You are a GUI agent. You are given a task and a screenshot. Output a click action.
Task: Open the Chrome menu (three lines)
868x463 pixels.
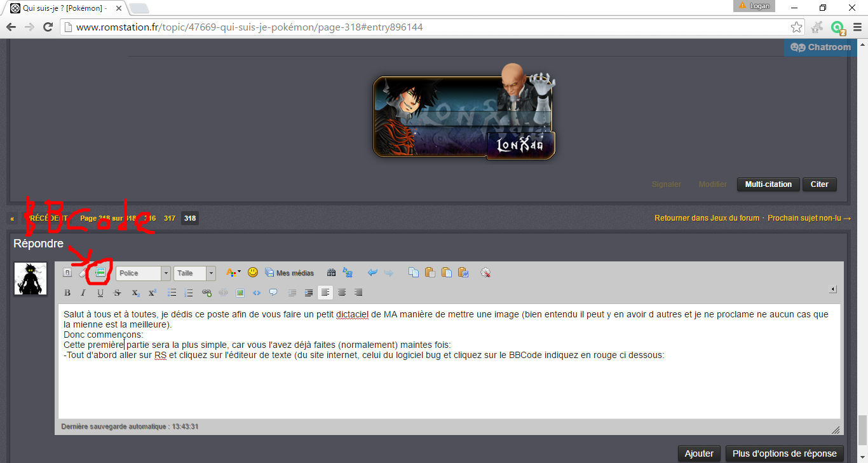click(856, 27)
